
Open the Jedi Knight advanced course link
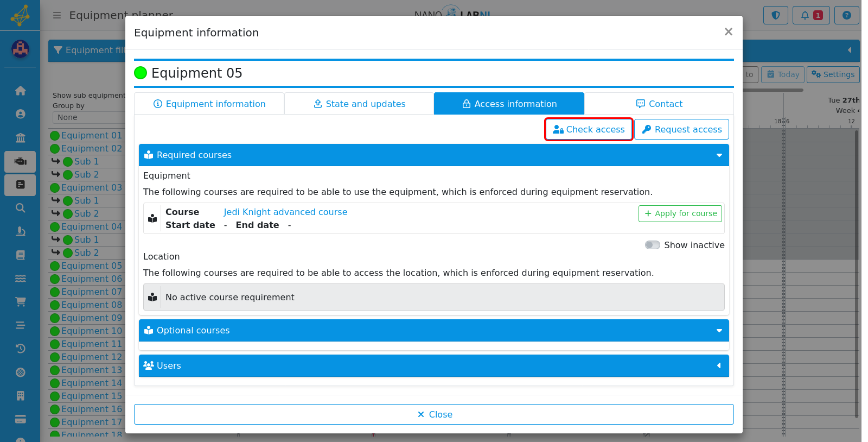(285, 212)
